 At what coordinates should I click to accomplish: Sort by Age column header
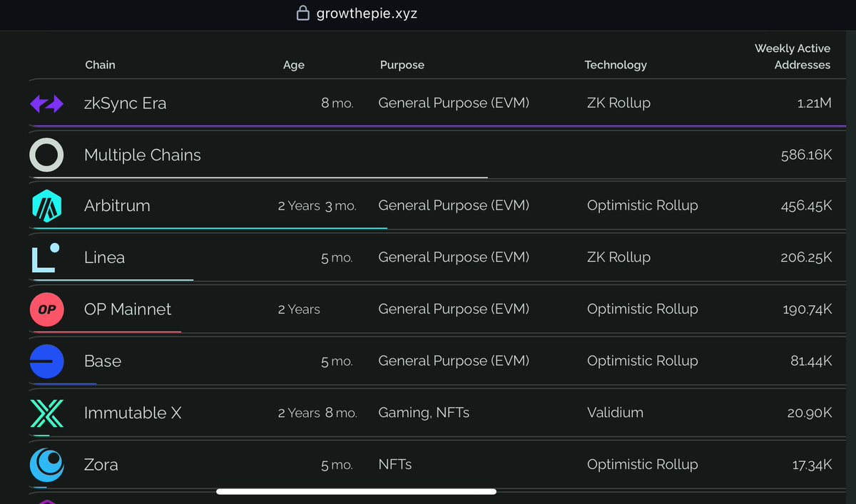point(294,65)
